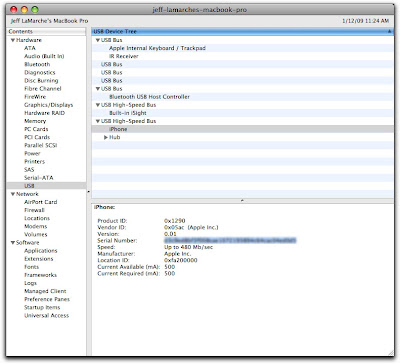Viewport: 400px width, 364px height.
Task: Select Apple Internal Keyboard / Trackpad device
Action: point(157,48)
